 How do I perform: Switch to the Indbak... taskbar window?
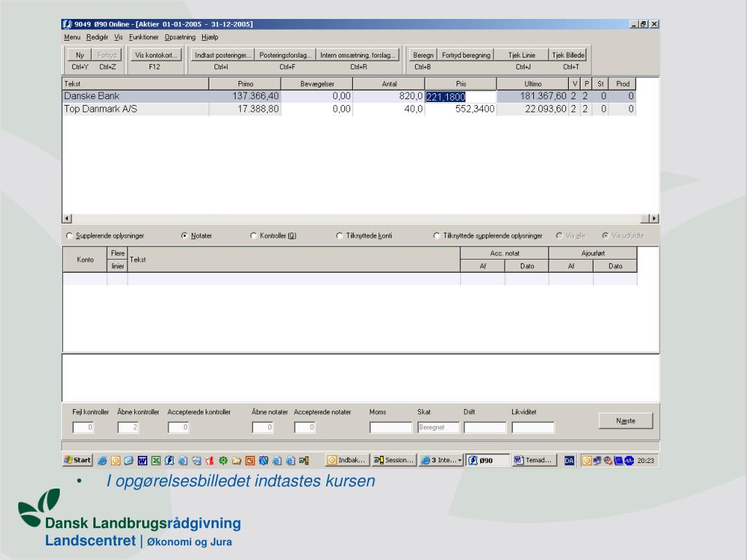tap(347, 460)
